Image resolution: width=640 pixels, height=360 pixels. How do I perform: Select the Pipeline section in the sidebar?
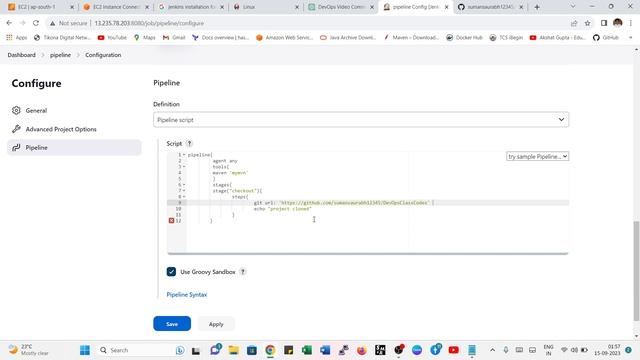(x=74, y=147)
